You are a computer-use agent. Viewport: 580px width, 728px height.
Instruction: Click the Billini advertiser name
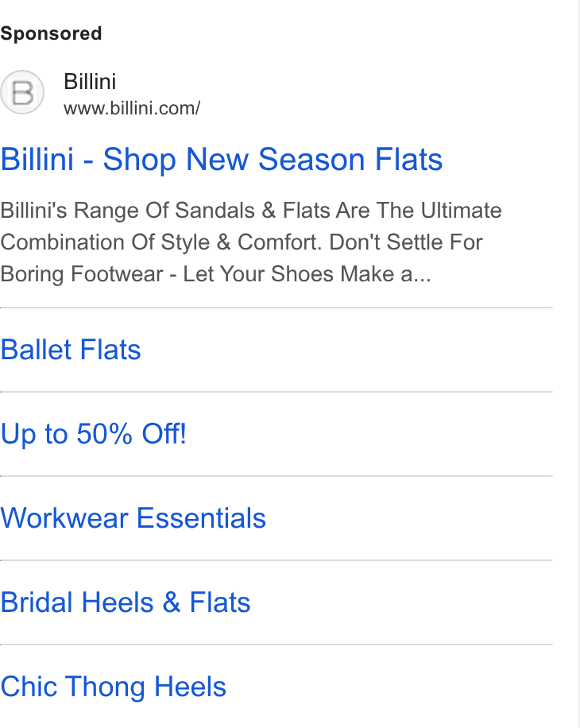90,82
